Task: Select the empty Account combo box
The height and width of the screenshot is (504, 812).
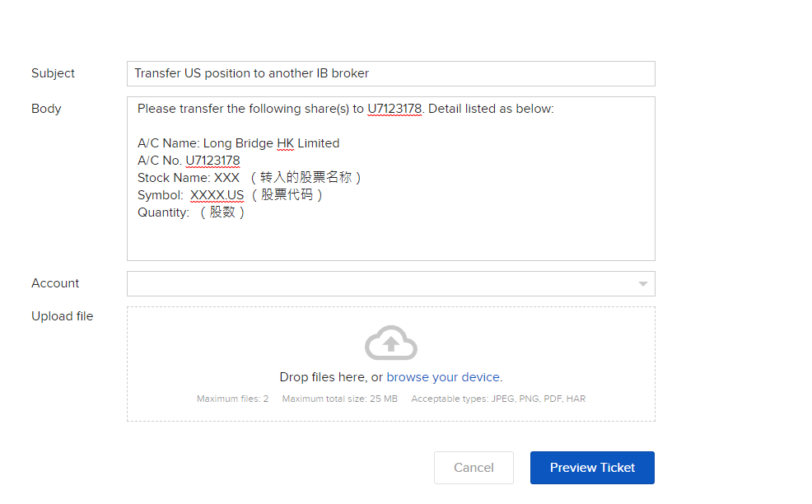Action: click(391, 284)
